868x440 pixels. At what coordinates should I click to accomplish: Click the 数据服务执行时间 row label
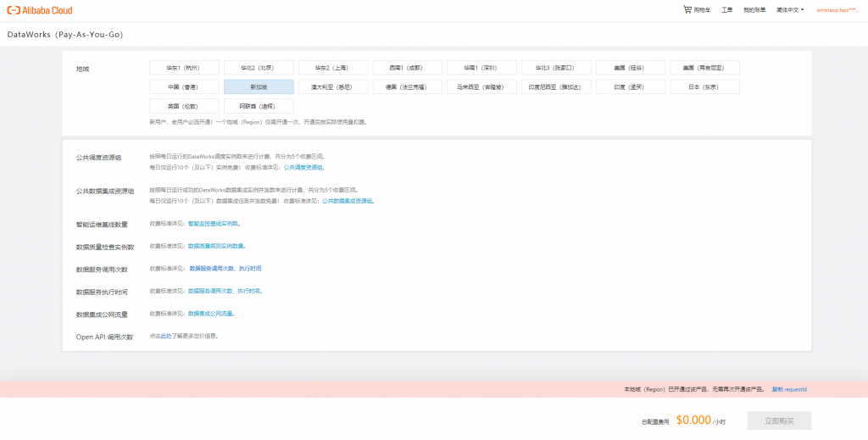[102, 292]
